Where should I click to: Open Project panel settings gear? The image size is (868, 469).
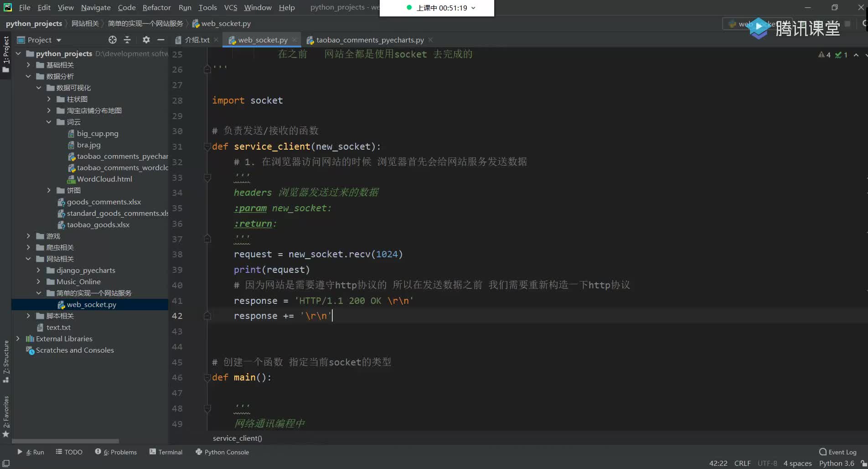(x=146, y=40)
